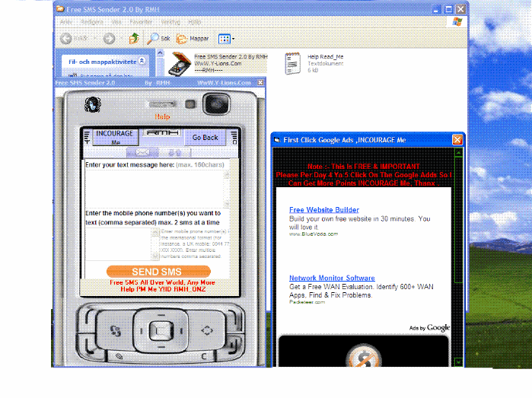Click ads window title bar icon
Image resolution: width=532 pixels, height=398 pixels.
click(277, 140)
